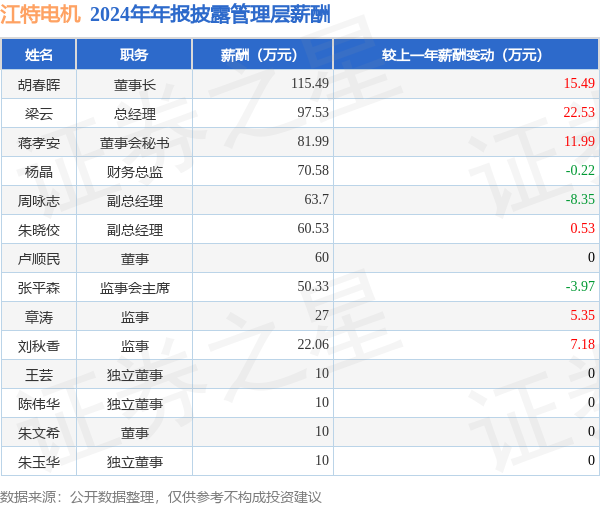Click the salary value 60.53

(x=313, y=229)
